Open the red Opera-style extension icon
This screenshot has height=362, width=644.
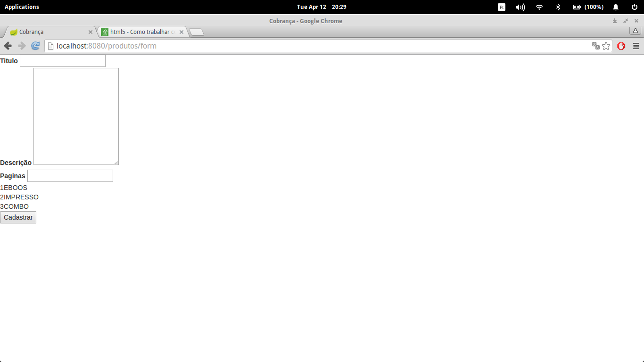click(621, 46)
